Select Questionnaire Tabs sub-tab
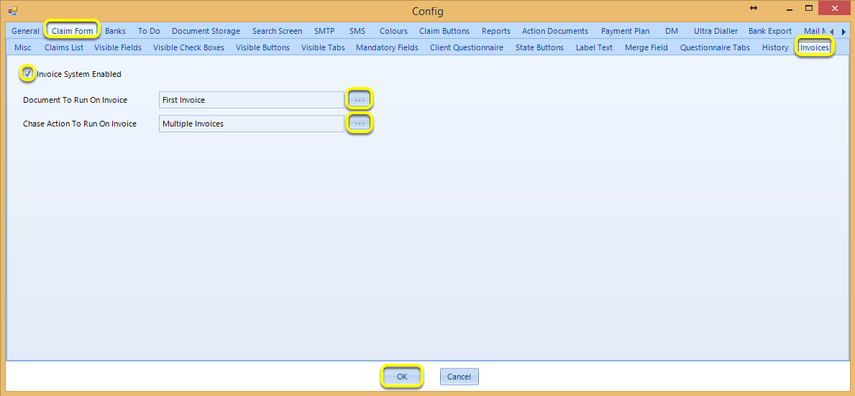 pos(715,47)
